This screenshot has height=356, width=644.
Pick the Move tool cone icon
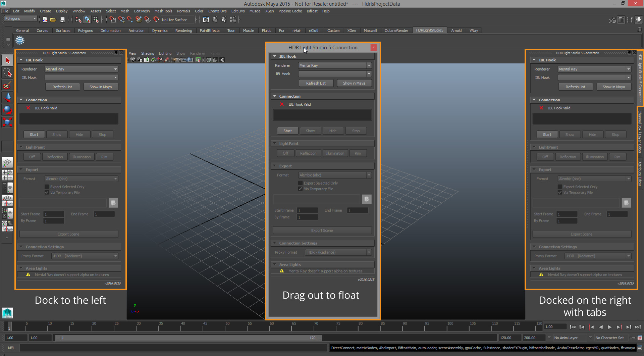point(7,97)
